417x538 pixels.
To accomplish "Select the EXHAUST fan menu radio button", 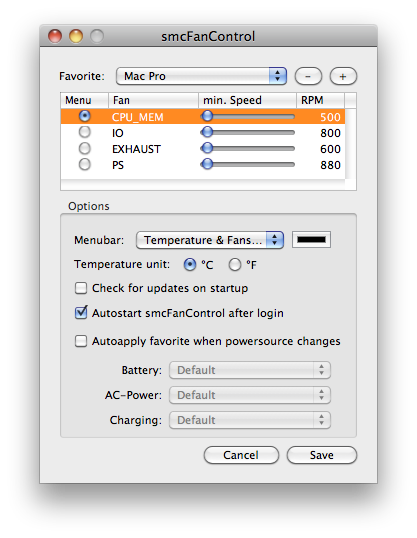I will (x=84, y=148).
